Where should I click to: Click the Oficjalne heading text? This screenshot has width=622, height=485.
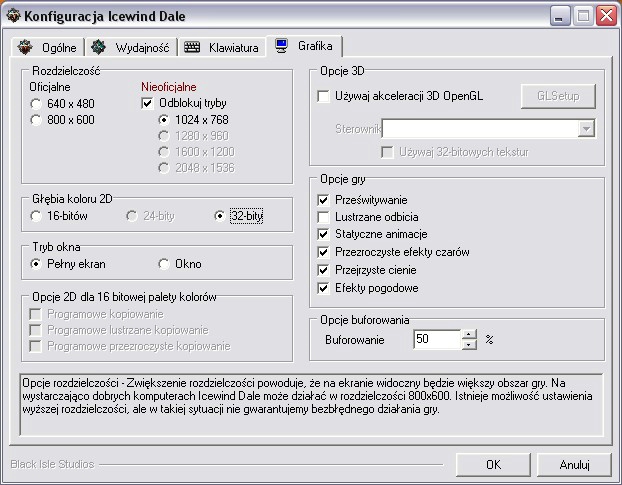pos(50,87)
